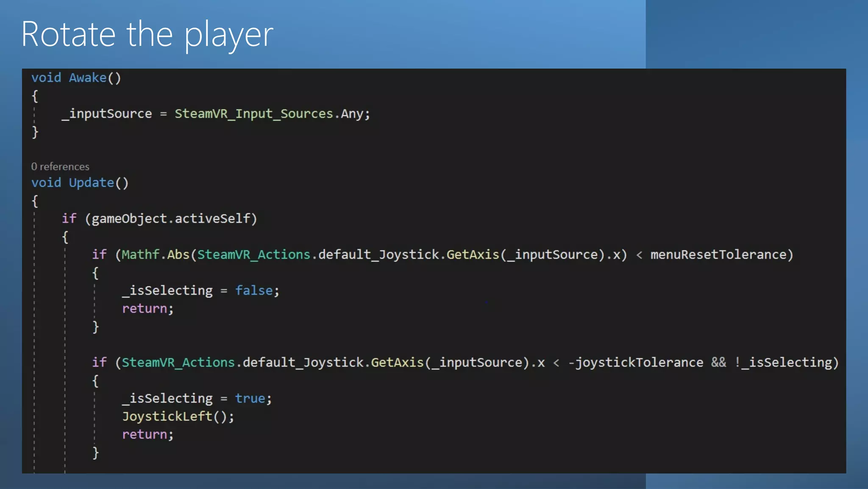Click the Any enum member

click(x=352, y=114)
